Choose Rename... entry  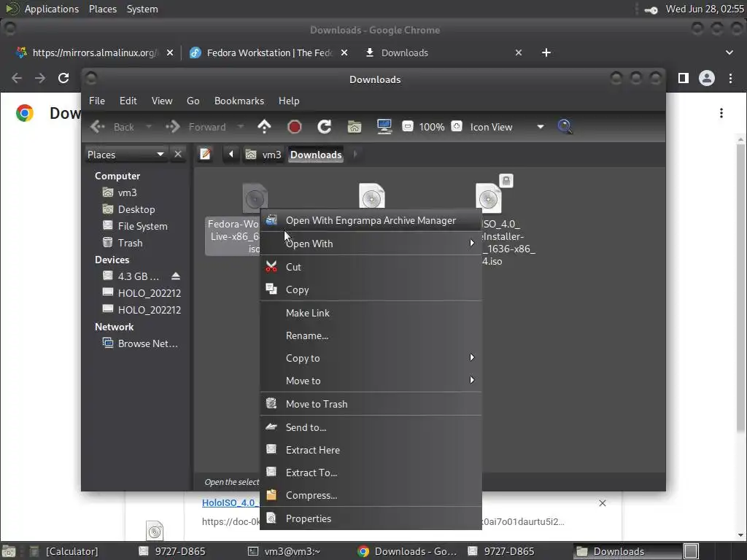coord(371,335)
